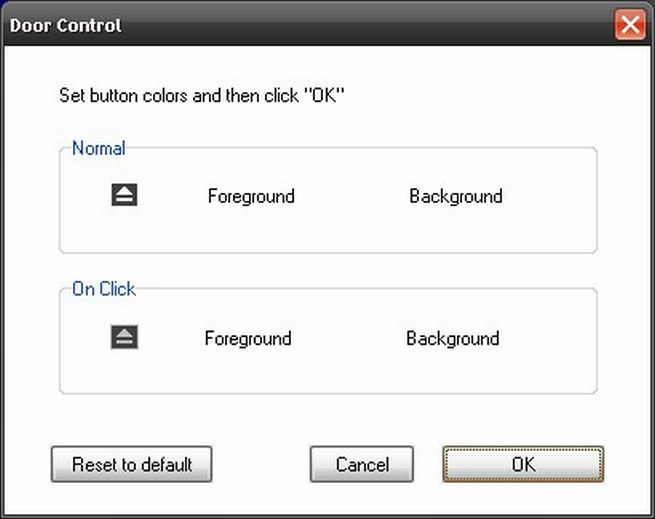Set the Normal Background color
The image size is (655, 519).
coord(455,196)
